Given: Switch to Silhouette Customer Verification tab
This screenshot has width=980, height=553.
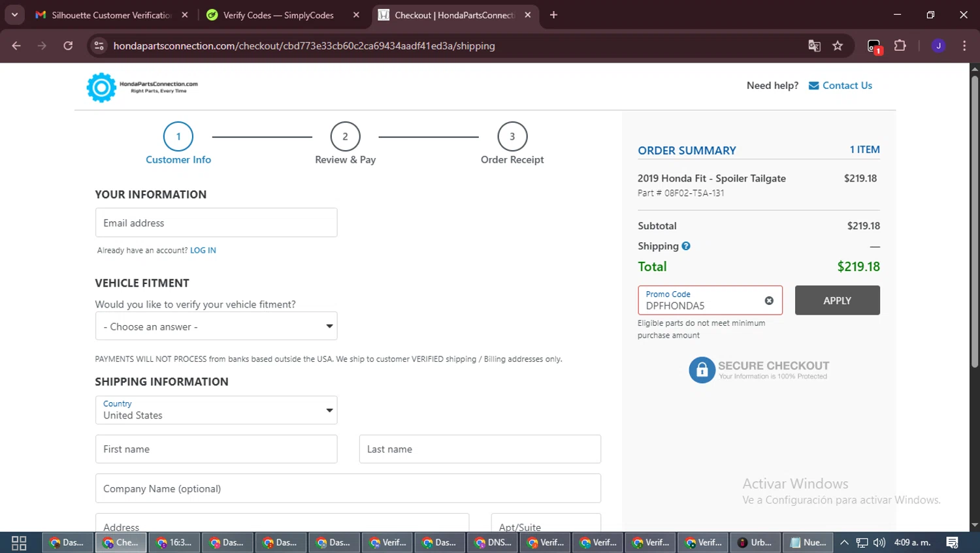Looking at the screenshot, I should click(x=112, y=15).
